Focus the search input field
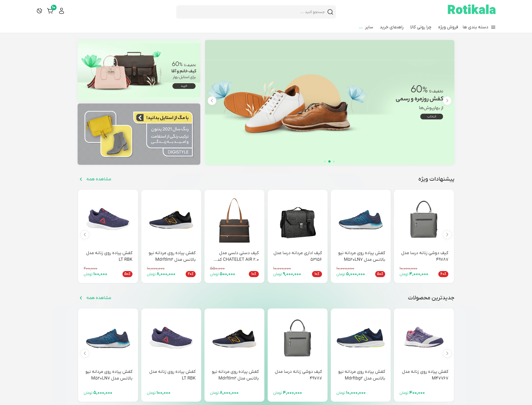This screenshot has width=532, height=405. coord(256,12)
